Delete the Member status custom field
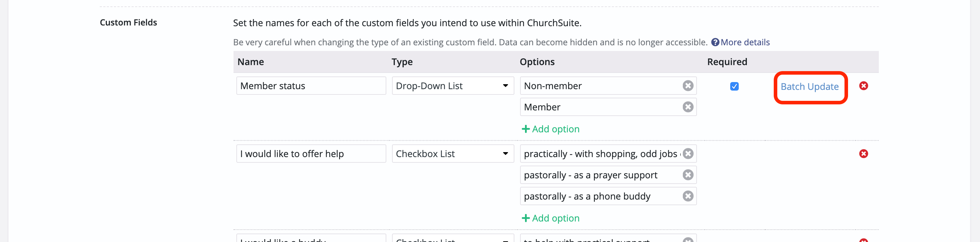Screen dimensions: 980x242 tap(863, 86)
